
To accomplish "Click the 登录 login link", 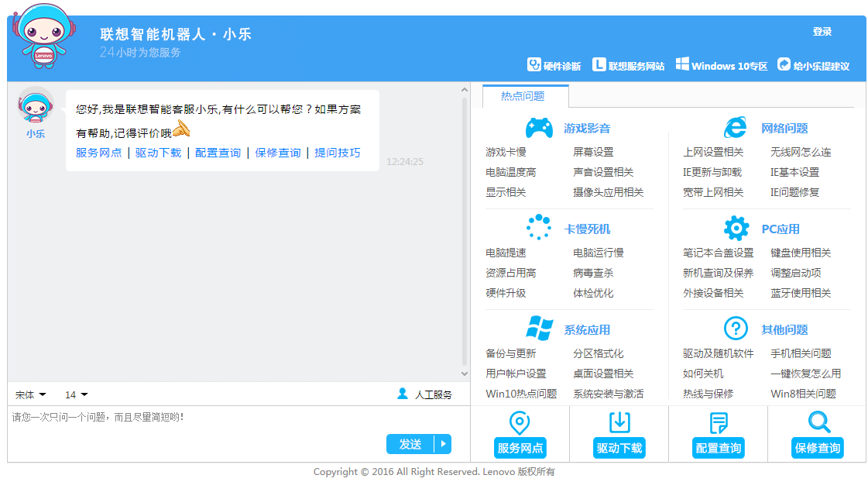I will [822, 32].
